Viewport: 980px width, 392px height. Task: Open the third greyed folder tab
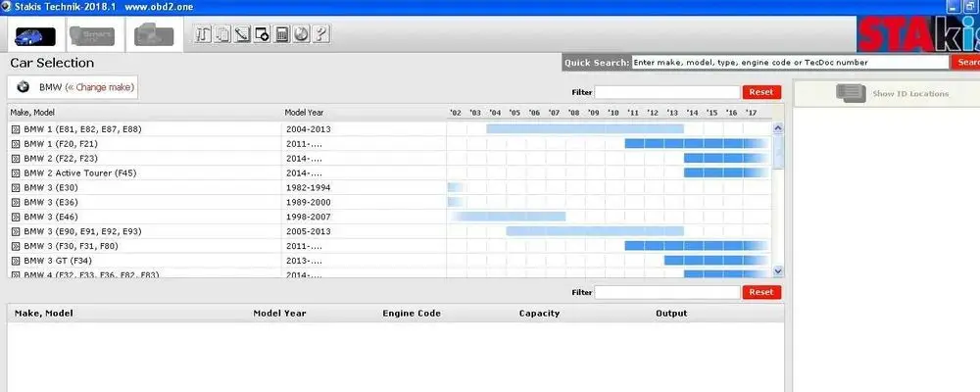(x=154, y=35)
